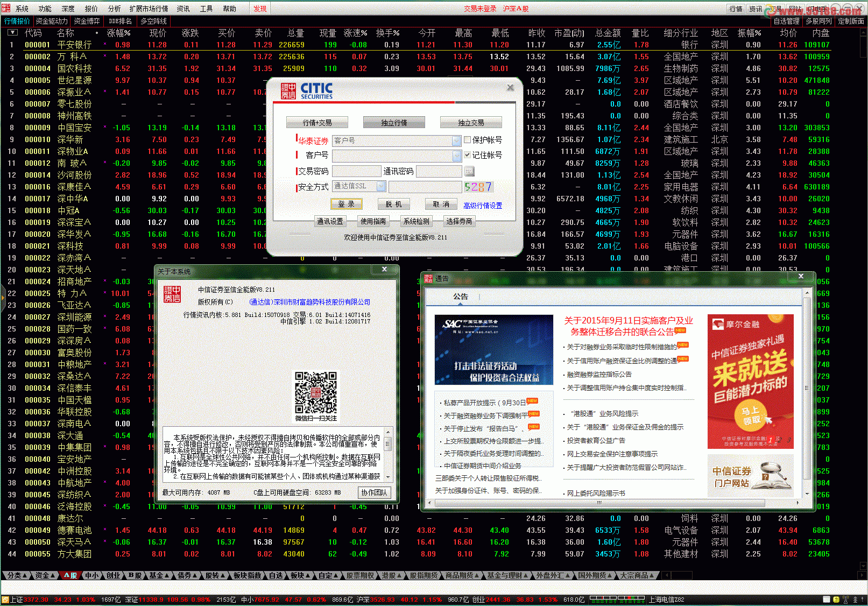Screen dimensions: 868x606
Task: Click the 取消 button in the login dialog
Action: pos(441,204)
